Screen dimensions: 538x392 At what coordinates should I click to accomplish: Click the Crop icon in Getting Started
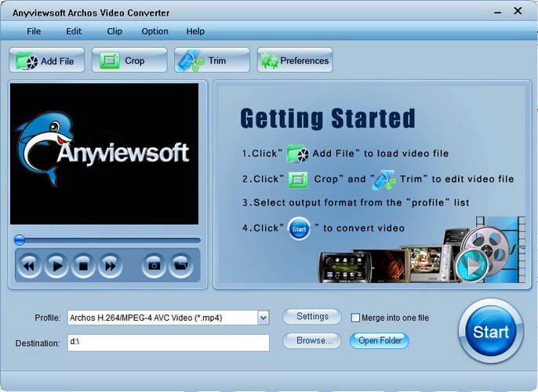[298, 180]
